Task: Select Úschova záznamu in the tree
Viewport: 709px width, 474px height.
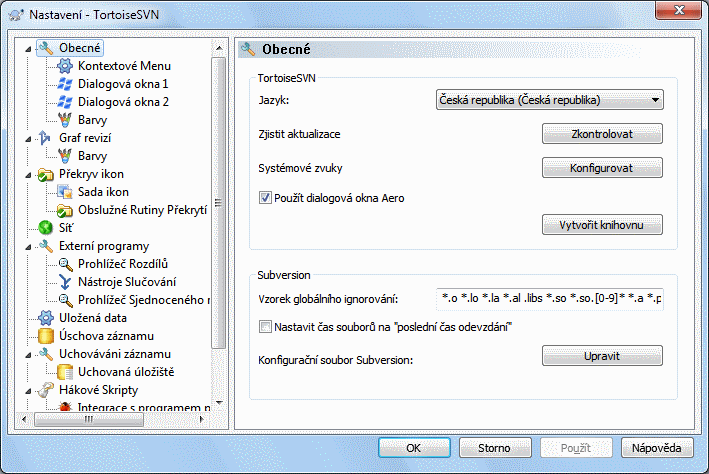Action: [x=106, y=336]
